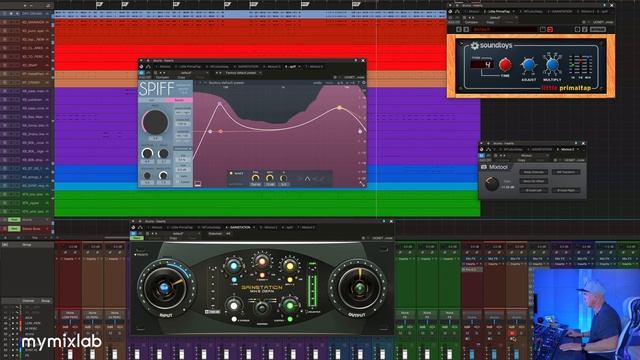Expand the arrow beside the Little PrimalTap tab
This screenshot has height=360, width=640.
(x=513, y=11)
